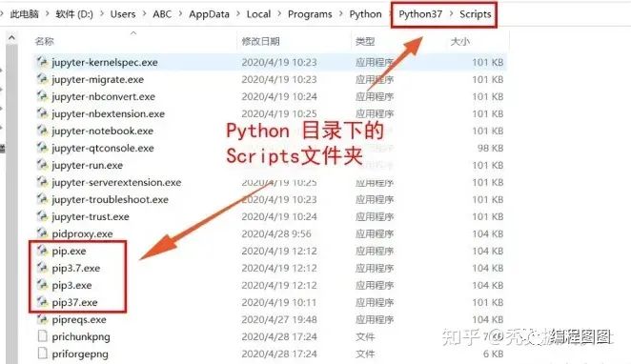The image size is (631, 364).
Task: Select the pipreqs.exe file icon
Action: coord(42,319)
